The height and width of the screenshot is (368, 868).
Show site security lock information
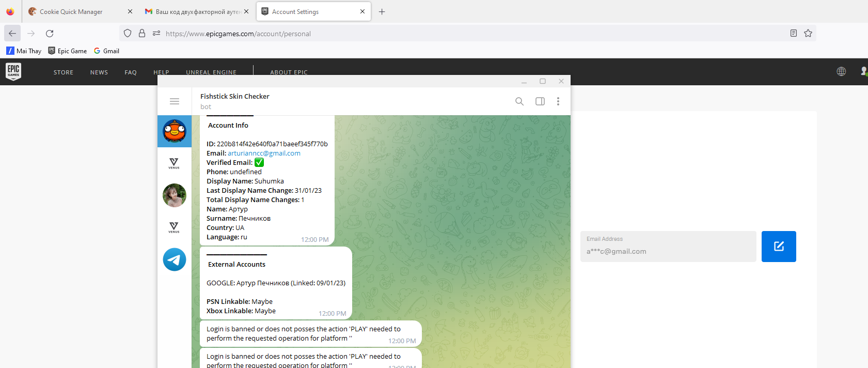pyautogui.click(x=142, y=33)
